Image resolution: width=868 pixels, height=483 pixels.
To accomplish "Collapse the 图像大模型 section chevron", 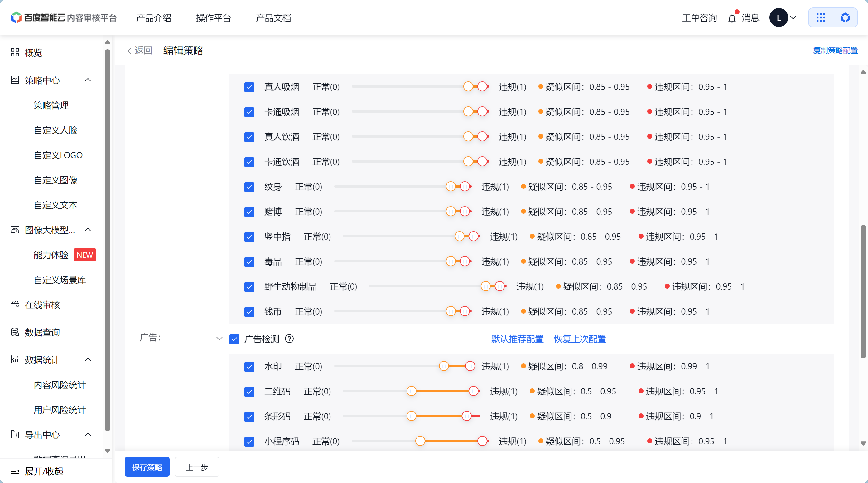I will (88, 230).
